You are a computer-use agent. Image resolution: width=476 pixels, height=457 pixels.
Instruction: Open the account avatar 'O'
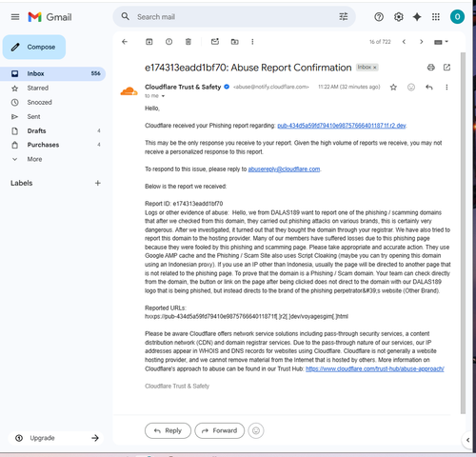[457, 17]
